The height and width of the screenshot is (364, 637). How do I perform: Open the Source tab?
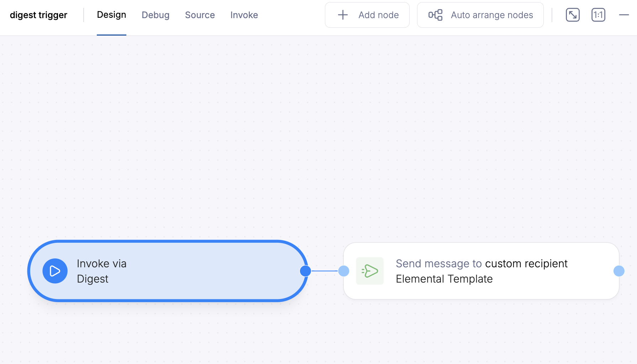(x=200, y=15)
